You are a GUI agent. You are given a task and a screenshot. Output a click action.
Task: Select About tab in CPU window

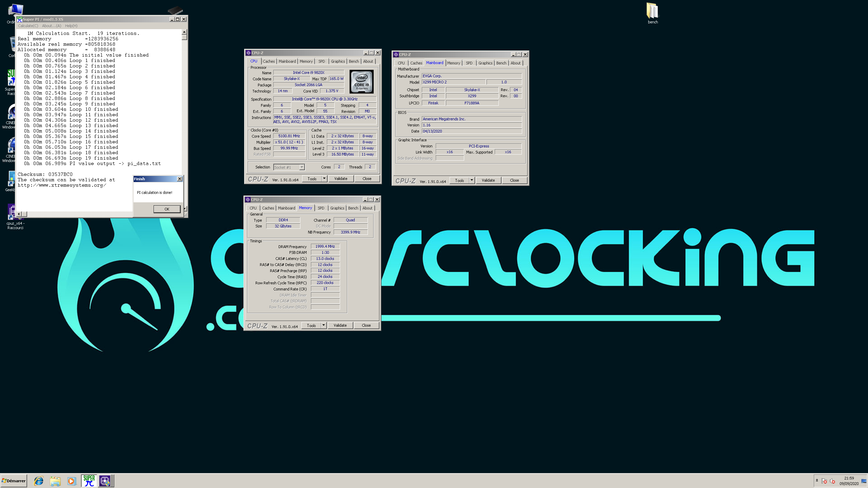(x=368, y=61)
